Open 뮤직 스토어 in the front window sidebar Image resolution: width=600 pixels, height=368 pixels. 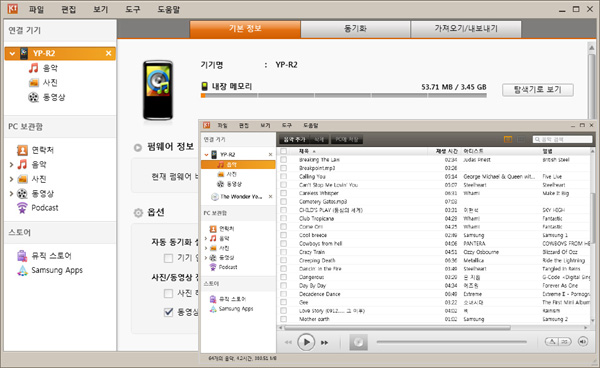pyautogui.click(x=228, y=299)
